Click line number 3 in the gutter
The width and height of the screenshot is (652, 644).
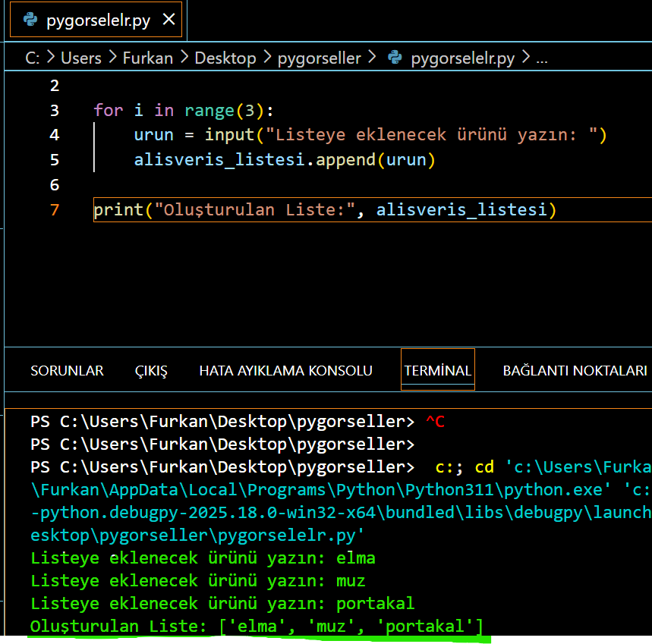(x=54, y=111)
